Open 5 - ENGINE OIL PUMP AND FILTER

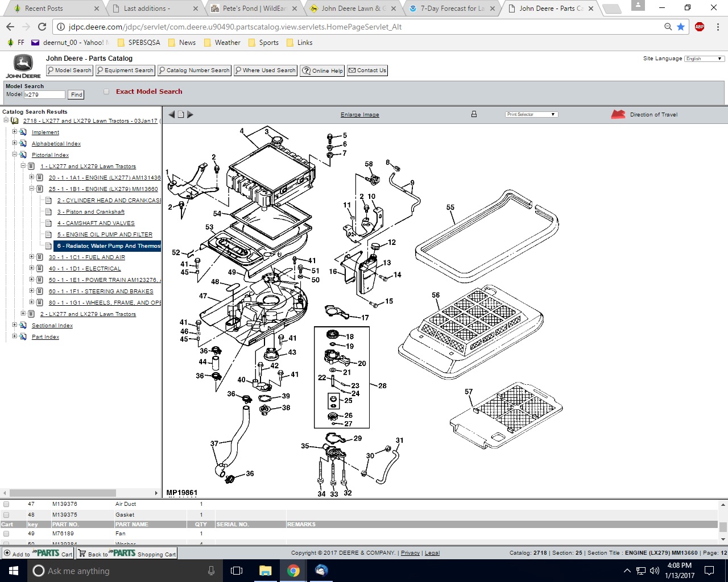tap(105, 234)
